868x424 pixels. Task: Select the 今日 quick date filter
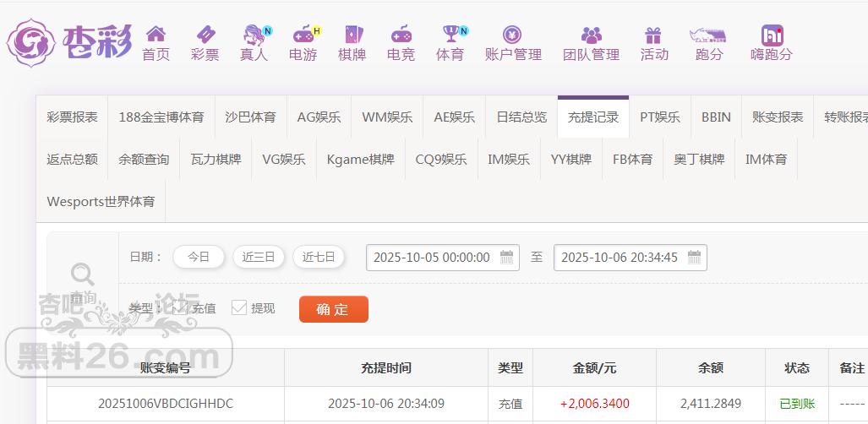pyautogui.click(x=199, y=257)
